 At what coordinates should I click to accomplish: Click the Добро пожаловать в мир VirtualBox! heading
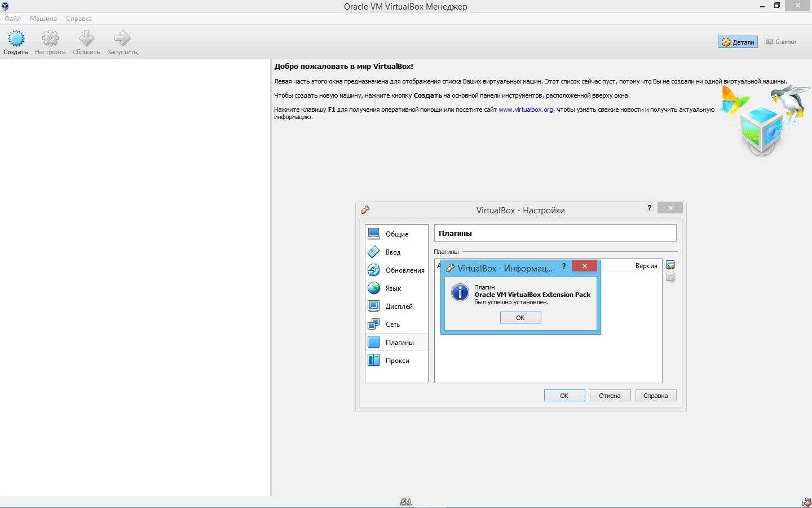(x=343, y=66)
